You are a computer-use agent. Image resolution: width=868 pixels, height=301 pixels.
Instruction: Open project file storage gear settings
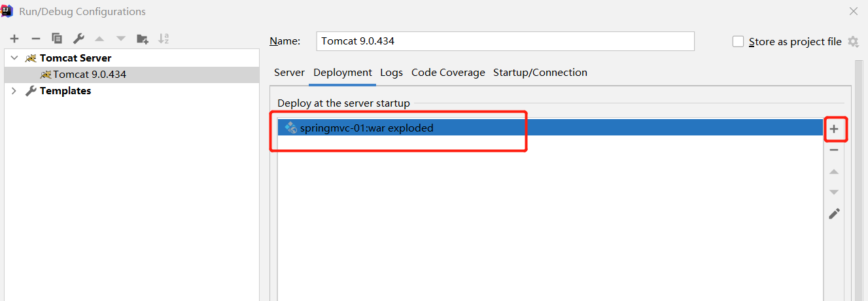[853, 41]
